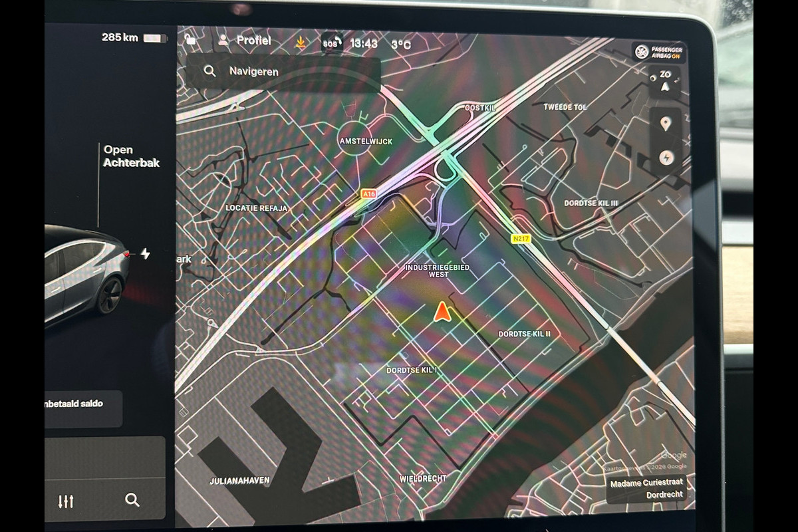This screenshot has width=798, height=532.
Task: Click the Navigeren search field
Action: (x=293, y=72)
